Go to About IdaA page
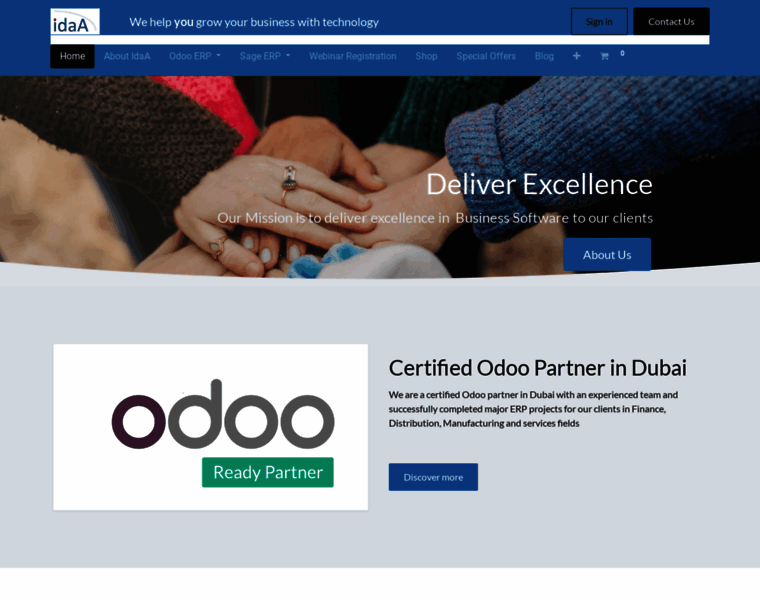Image resolution: width=760 pixels, height=600 pixels. (x=127, y=56)
